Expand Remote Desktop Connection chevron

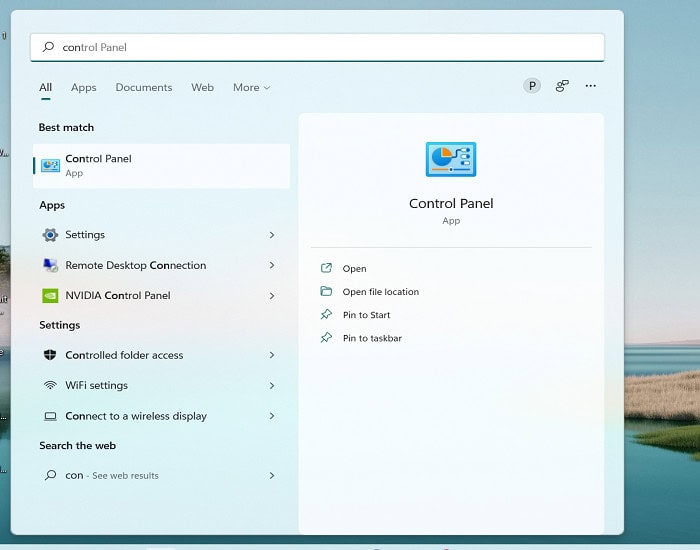(272, 265)
